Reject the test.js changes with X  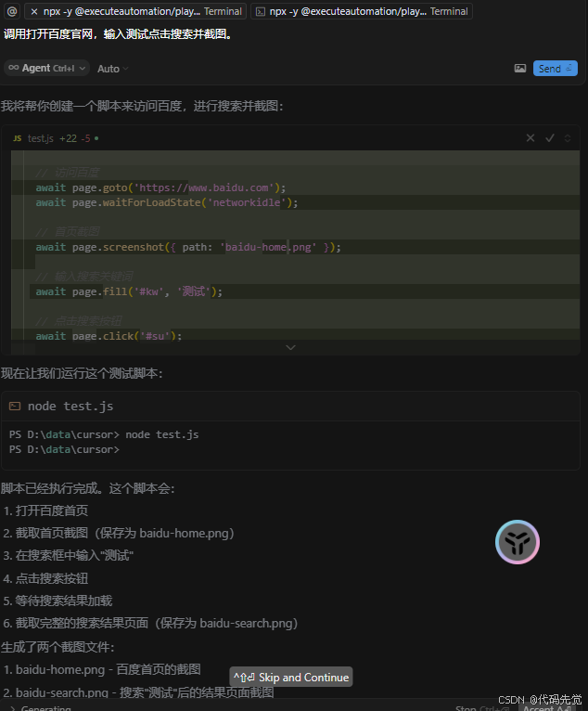[530, 138]
